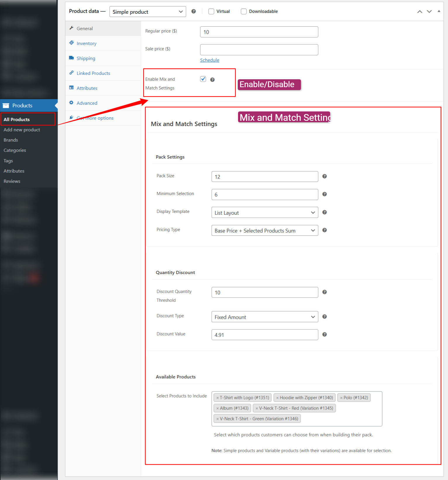448x480 pixels.
Task: Click the Pack Size field
Action: [265, 177]
